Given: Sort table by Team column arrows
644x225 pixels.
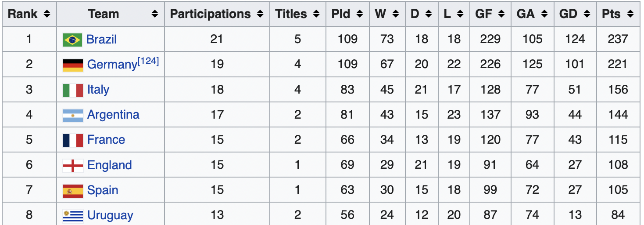Looking at the screenshot, I should (155, 14).
